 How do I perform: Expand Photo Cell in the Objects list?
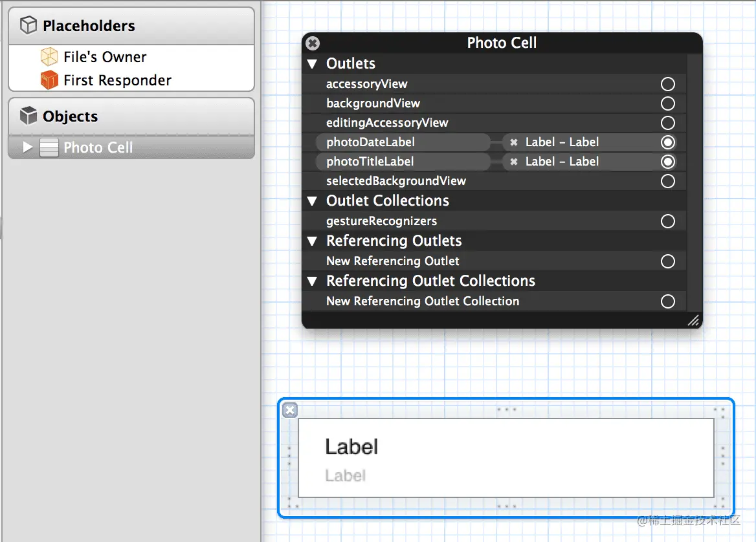(27, 147)
